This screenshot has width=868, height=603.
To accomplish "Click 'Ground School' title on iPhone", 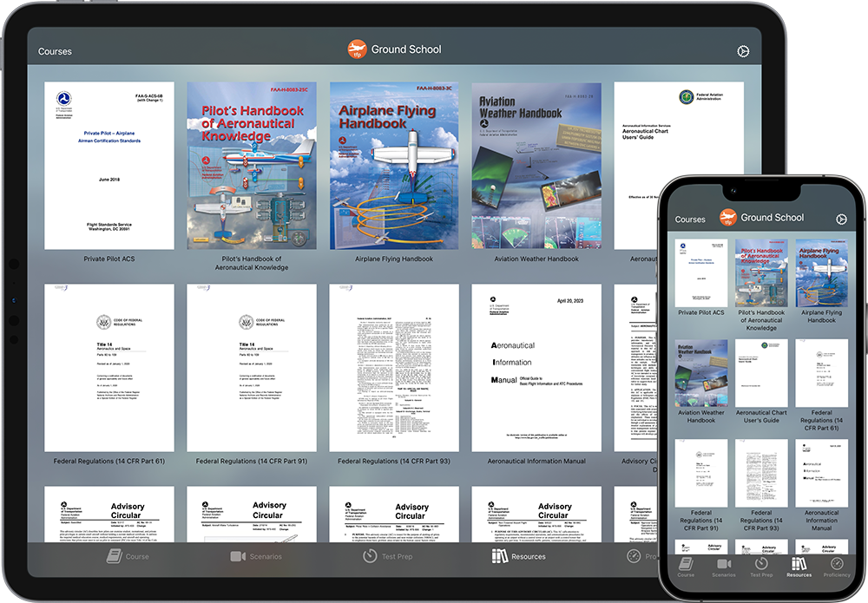I will pos(773,218).
